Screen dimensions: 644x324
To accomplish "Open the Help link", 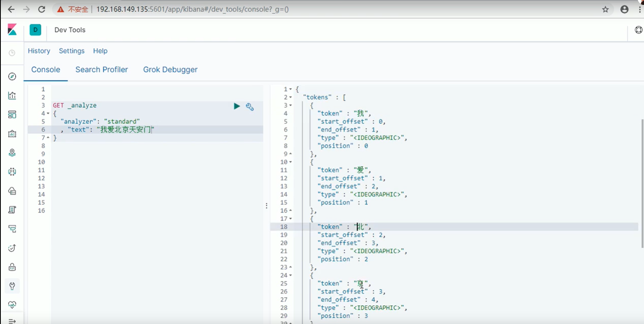I will (100, 51).
